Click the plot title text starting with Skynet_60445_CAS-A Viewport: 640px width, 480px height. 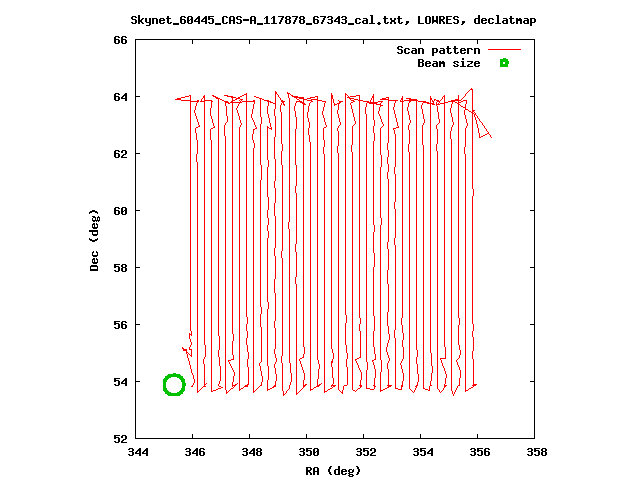coord(333,20)
